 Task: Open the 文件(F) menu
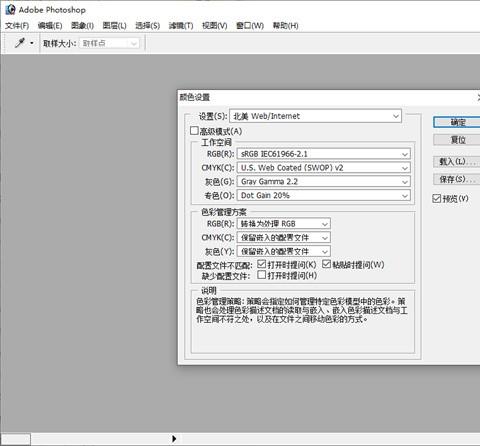(17, 26)
